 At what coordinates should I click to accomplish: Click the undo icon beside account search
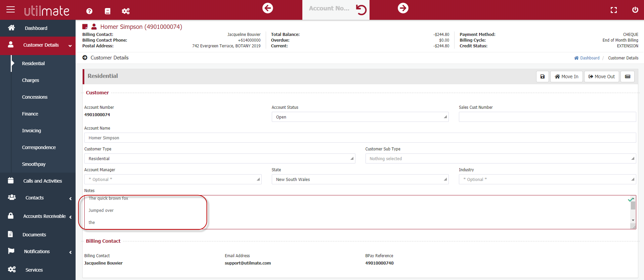[x=361, y=9]
